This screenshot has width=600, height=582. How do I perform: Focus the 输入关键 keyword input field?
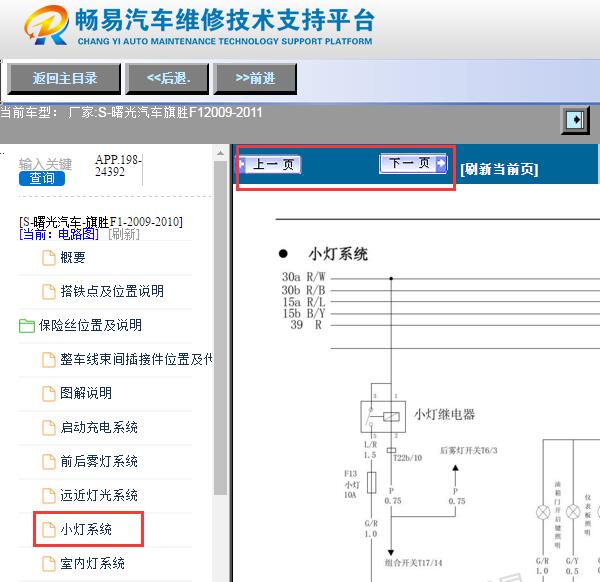(46, 164)
